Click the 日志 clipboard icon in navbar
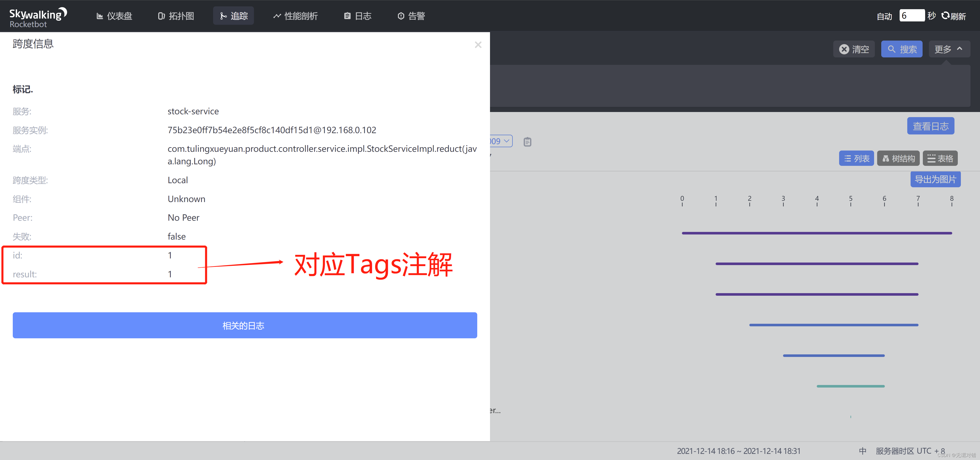The height and width of the screenshot is (460, 980). [347, 16]
